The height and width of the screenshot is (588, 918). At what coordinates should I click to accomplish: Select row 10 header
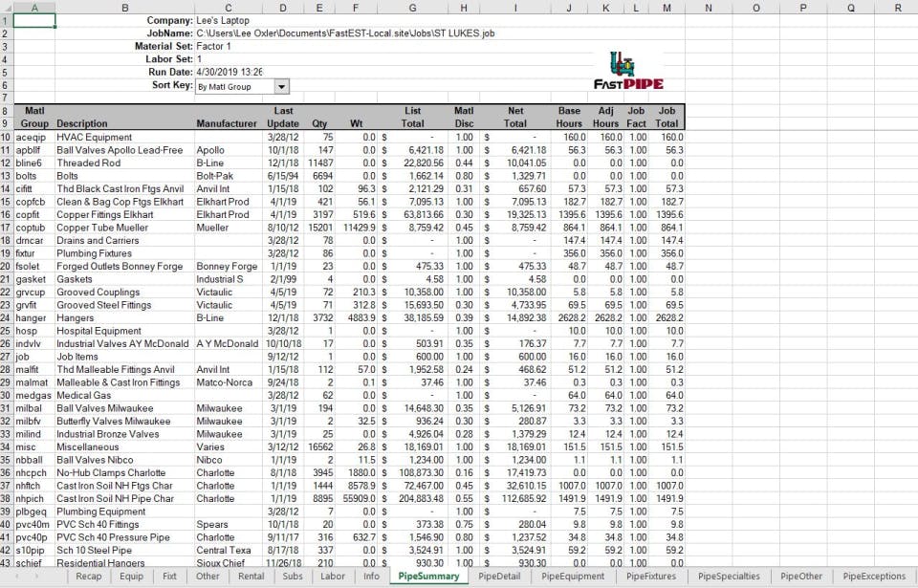6,137
